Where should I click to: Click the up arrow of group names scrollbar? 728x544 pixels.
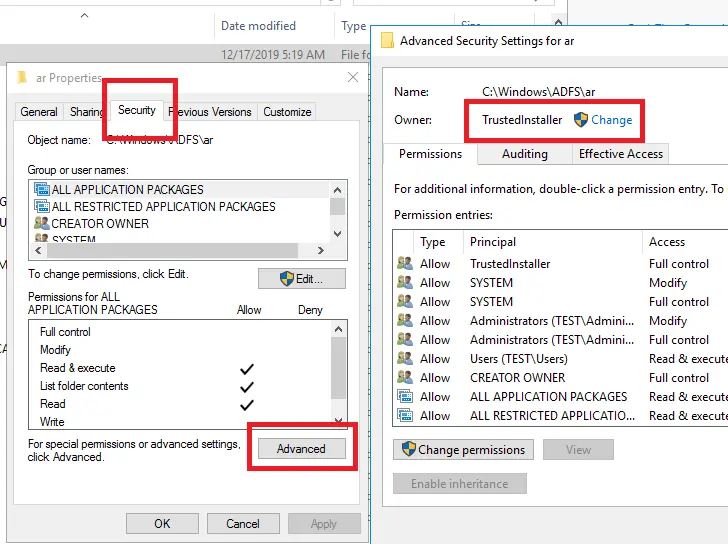(338, 190)
